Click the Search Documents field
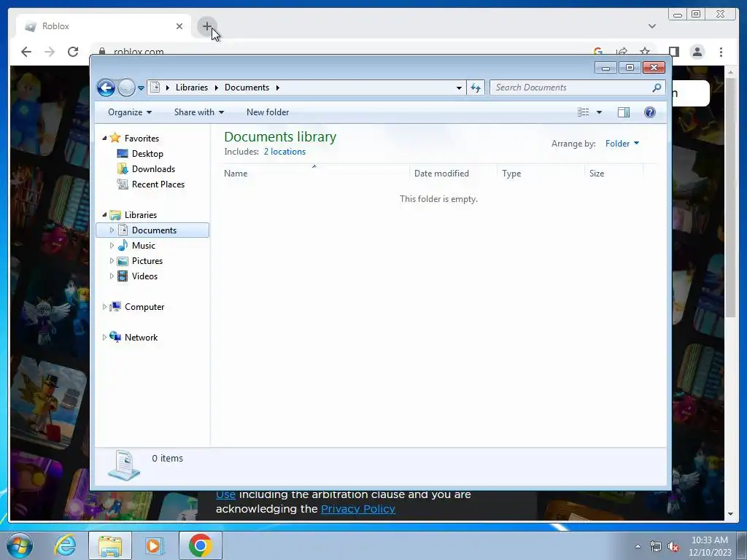Screen dimensions: 747x560 click(578, 87)
